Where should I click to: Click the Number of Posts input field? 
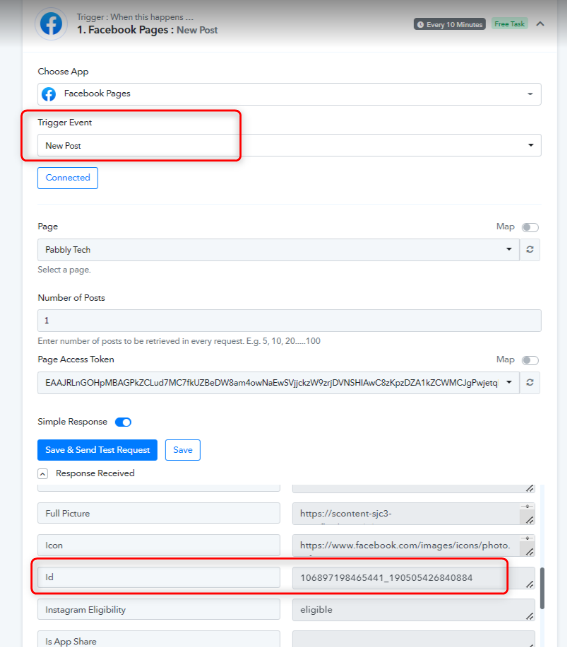[x=289, y=321]
